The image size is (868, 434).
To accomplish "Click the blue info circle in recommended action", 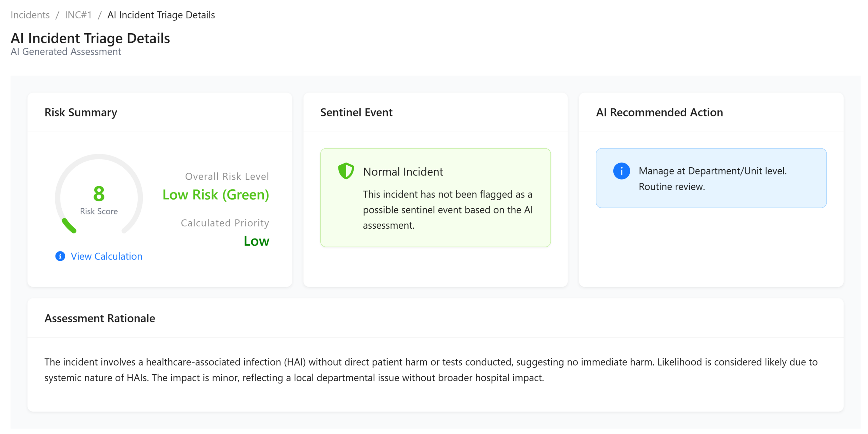I will [621, 171].
